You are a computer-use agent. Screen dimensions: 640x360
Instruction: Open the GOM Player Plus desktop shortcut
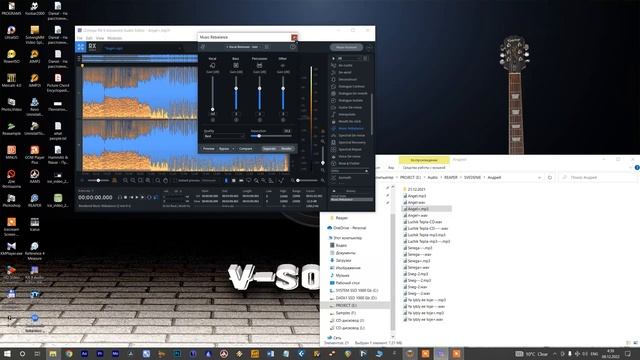34,154
